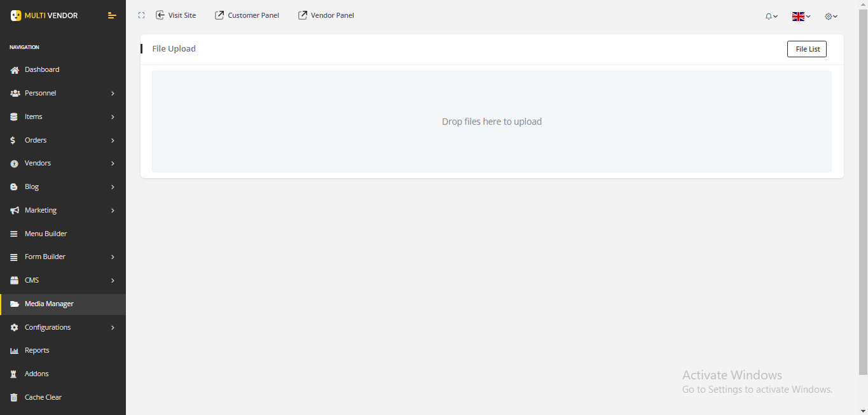Click the drop files upload area
The height and width of the screenshot is (415, 868).
tap(492, 122)
